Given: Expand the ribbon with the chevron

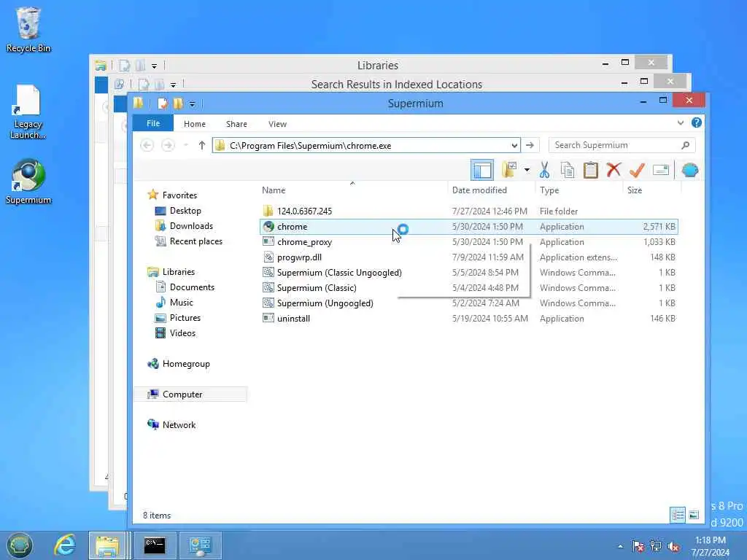Looking at the screenshot, I should tap(681, 122).
